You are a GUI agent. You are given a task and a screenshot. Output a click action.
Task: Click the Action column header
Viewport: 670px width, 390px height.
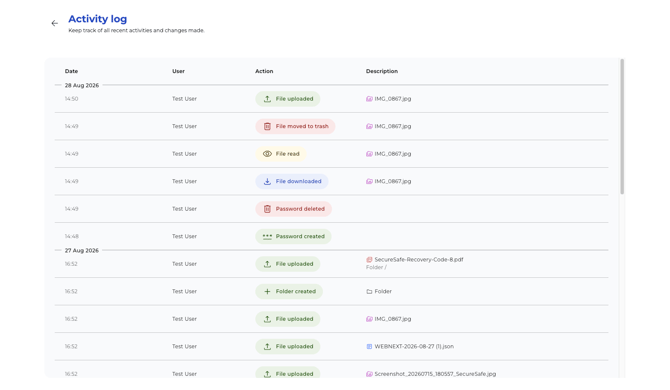coord(264,71)
